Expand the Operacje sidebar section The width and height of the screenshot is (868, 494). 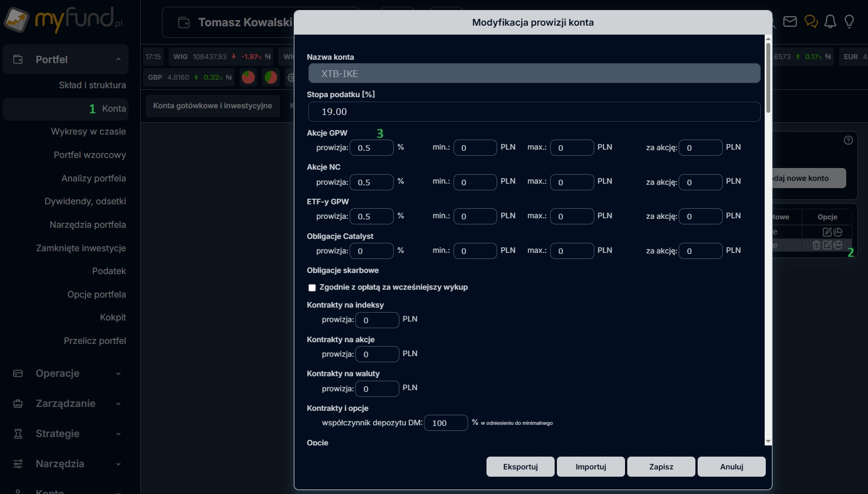[118, 373]
